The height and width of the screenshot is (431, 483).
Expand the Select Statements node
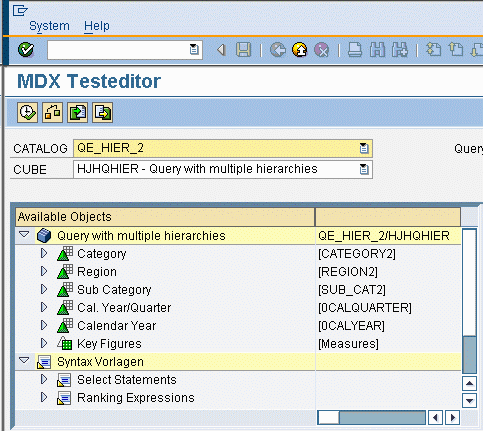[x=44, y=379]
